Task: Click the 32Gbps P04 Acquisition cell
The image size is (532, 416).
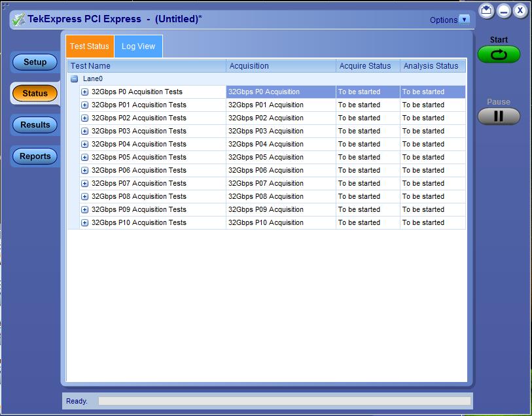Action: coord(281,144)
